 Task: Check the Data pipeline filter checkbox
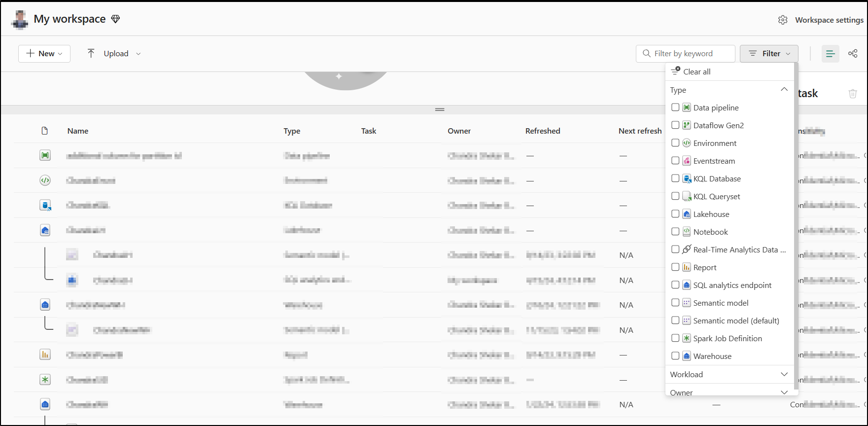pos(675,107)
